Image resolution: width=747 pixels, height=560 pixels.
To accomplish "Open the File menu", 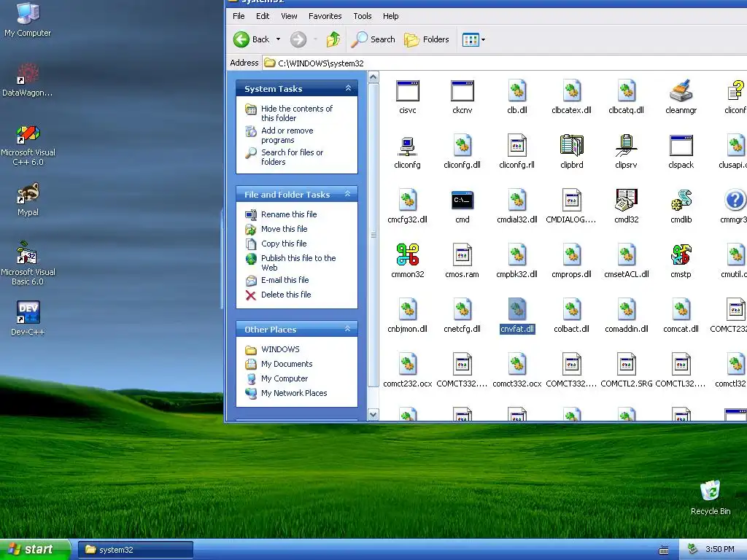I will click(239, 16).
